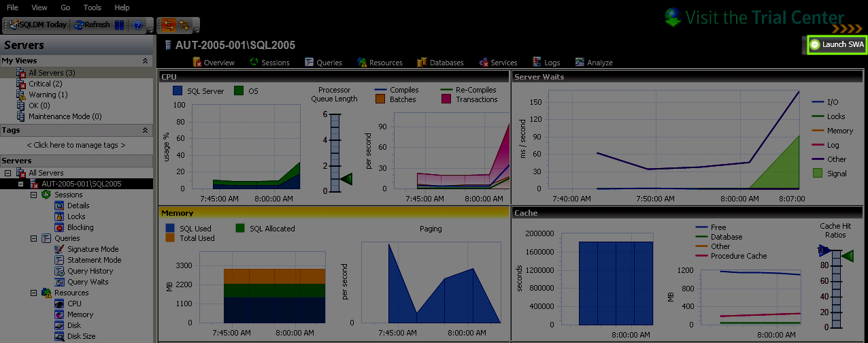This screenshot has width=868, height=343.
Task: Pause refresh with the pause icon
Action: coord(120,25)
